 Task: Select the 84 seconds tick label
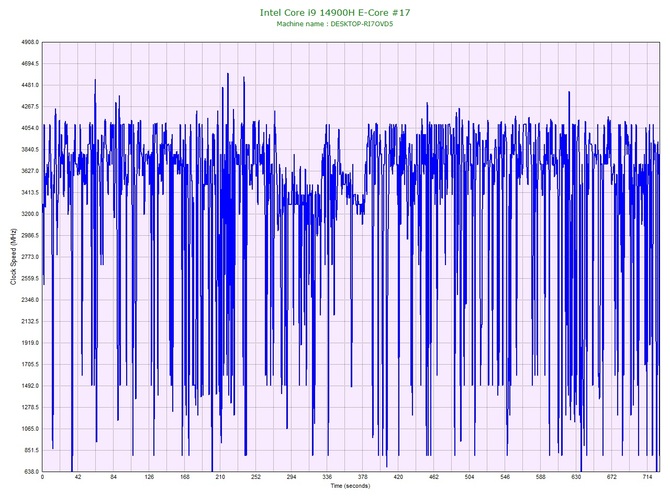pyautogui.click(x=114, y=477)
